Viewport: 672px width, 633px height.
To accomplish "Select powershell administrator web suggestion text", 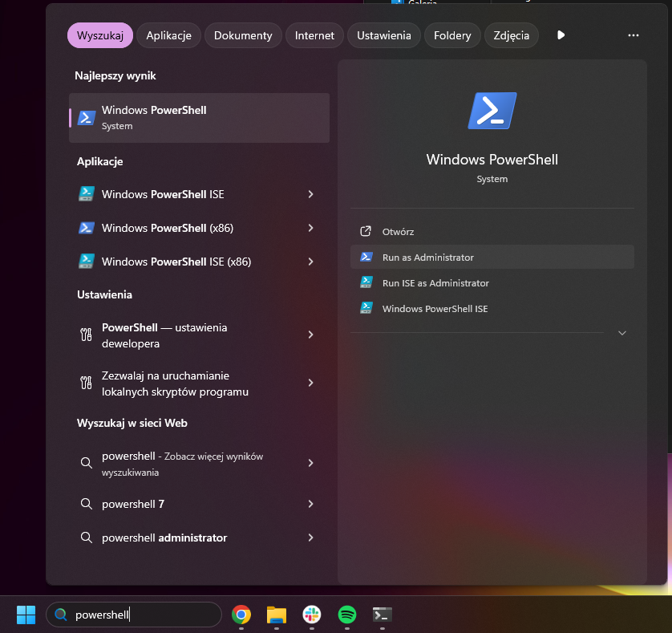I will (x=164, y=538).
